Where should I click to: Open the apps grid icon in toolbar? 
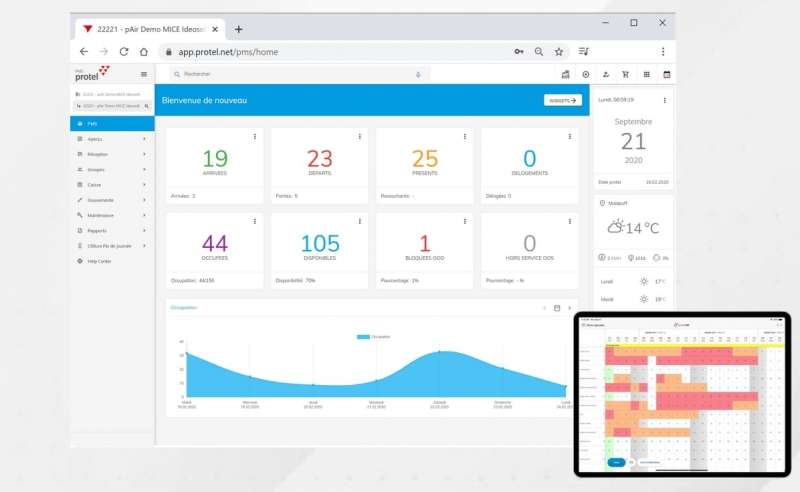646,74
